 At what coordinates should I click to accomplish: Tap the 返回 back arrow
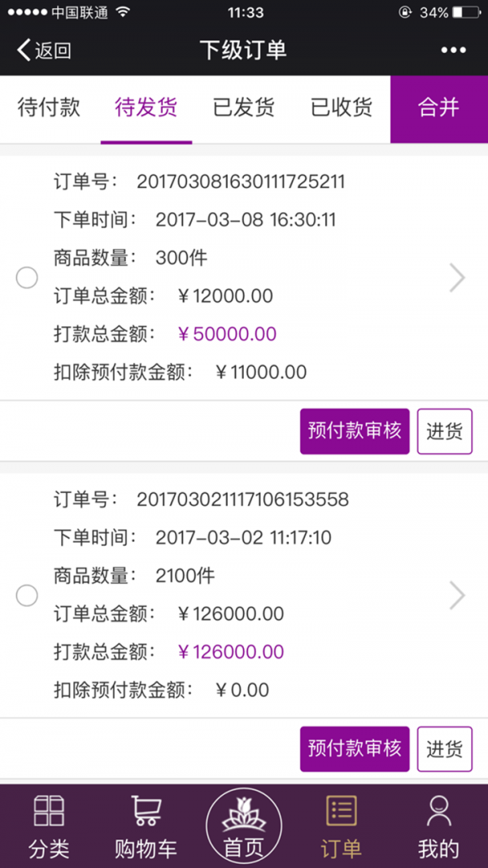(x=24, y=50)
